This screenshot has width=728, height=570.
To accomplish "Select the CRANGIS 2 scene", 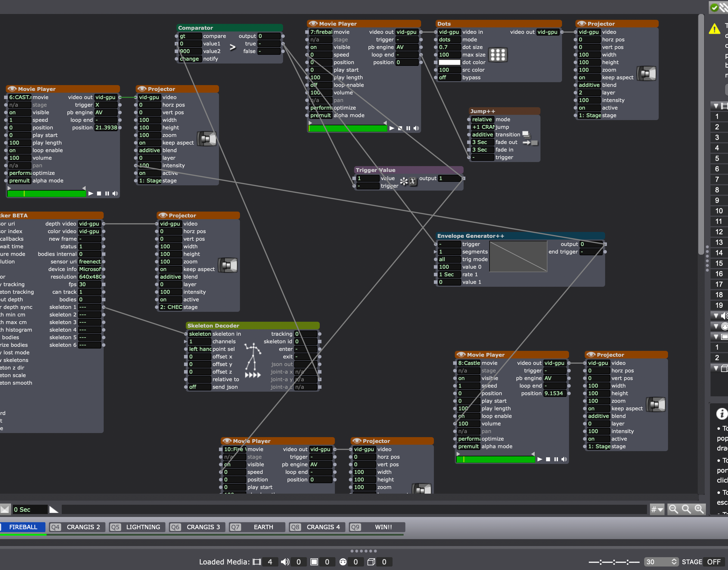I will pos(83,527).
